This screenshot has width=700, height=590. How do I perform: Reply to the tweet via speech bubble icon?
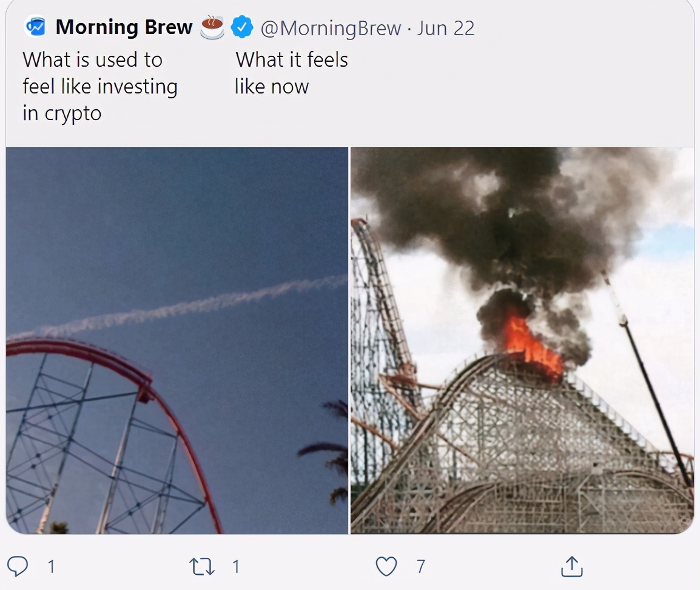[19, 566]
